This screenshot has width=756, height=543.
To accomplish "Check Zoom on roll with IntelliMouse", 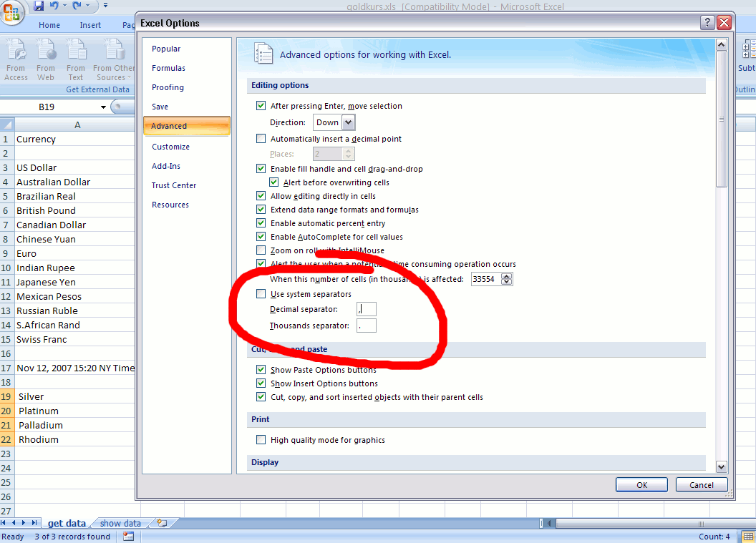I will (261, 250).
